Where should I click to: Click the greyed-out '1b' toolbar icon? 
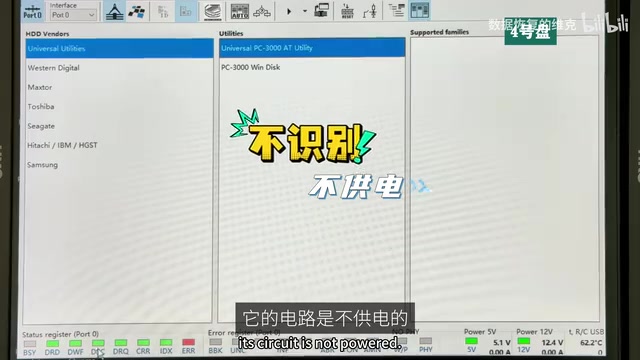(163, 11)
